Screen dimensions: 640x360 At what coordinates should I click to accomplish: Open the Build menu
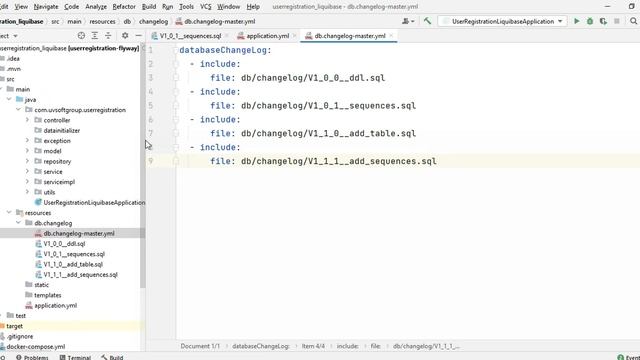(x=149, y=7)
